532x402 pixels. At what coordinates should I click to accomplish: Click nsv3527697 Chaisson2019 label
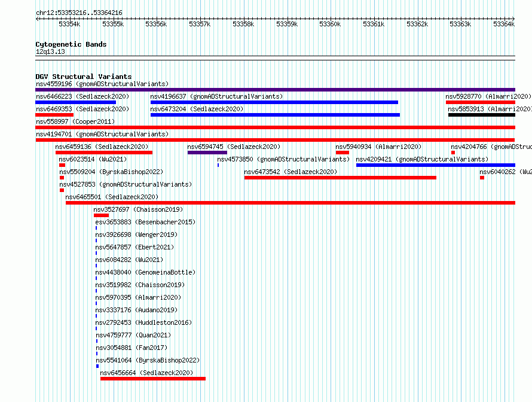tap(138, 209)
